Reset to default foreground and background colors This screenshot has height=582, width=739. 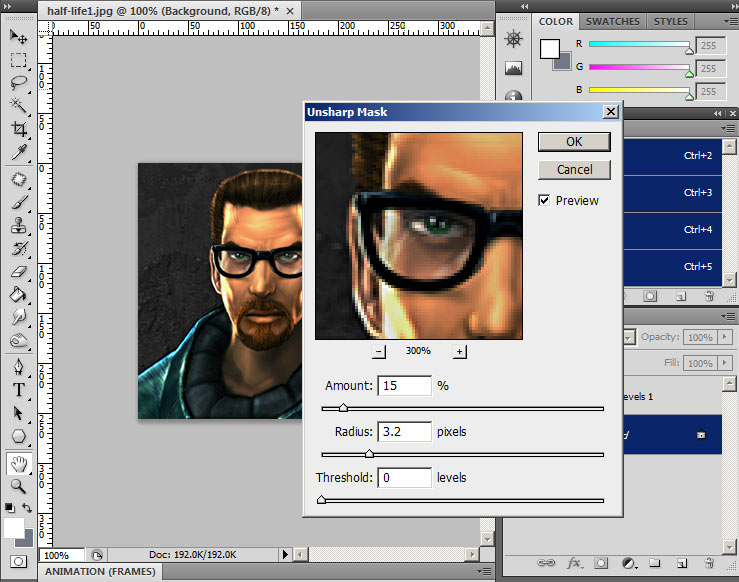coord(9,508)
